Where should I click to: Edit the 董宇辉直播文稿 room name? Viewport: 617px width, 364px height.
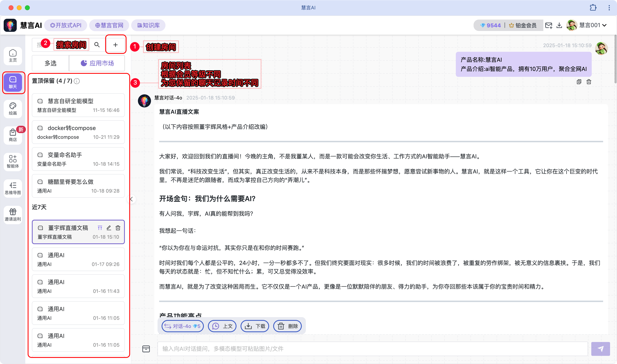[109, 228]
